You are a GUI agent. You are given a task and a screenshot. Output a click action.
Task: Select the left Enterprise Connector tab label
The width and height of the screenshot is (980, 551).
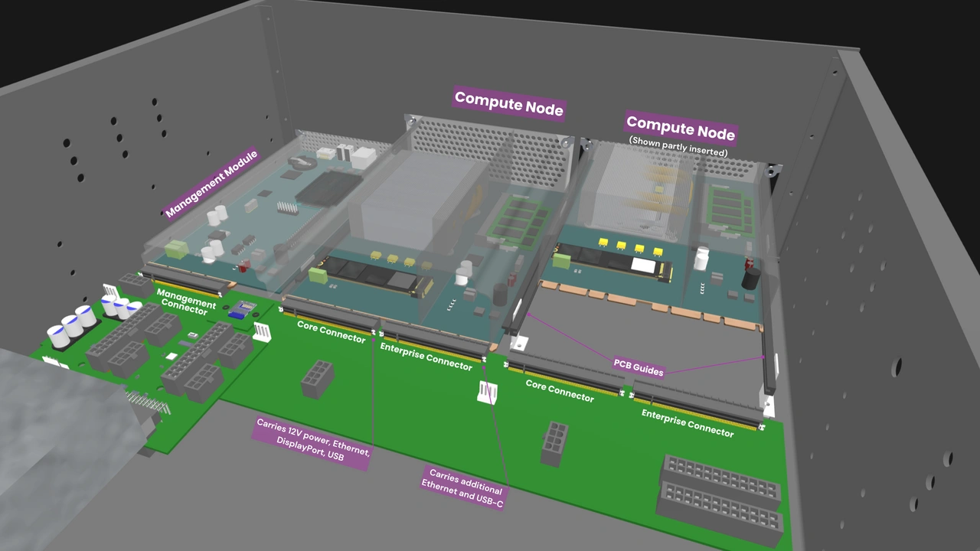(427, 356)
